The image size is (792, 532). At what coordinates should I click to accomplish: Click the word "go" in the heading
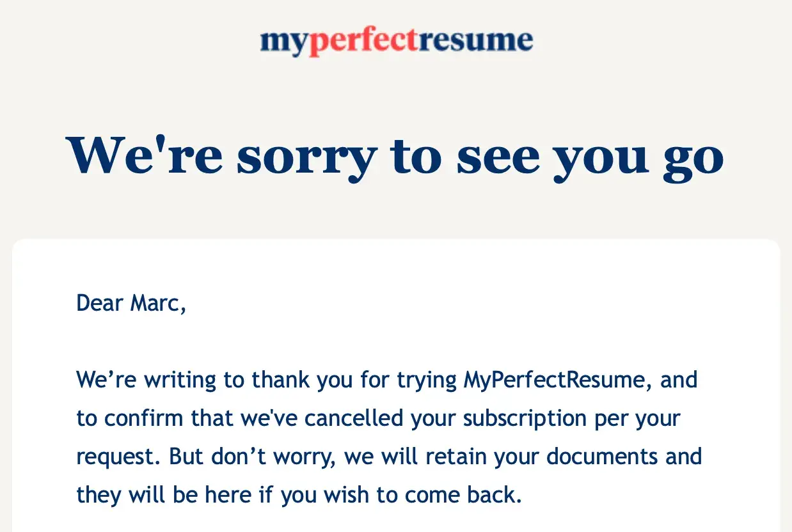693,157
